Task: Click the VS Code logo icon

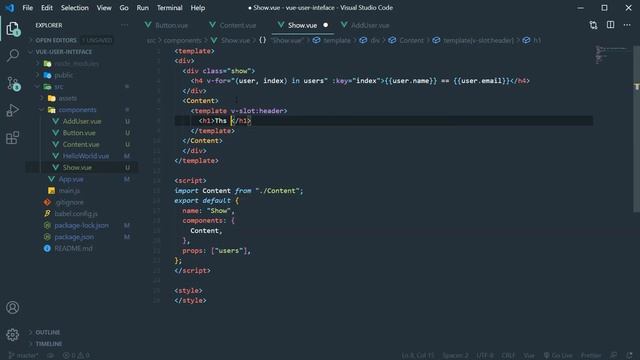Action: [x=9, y=8]
